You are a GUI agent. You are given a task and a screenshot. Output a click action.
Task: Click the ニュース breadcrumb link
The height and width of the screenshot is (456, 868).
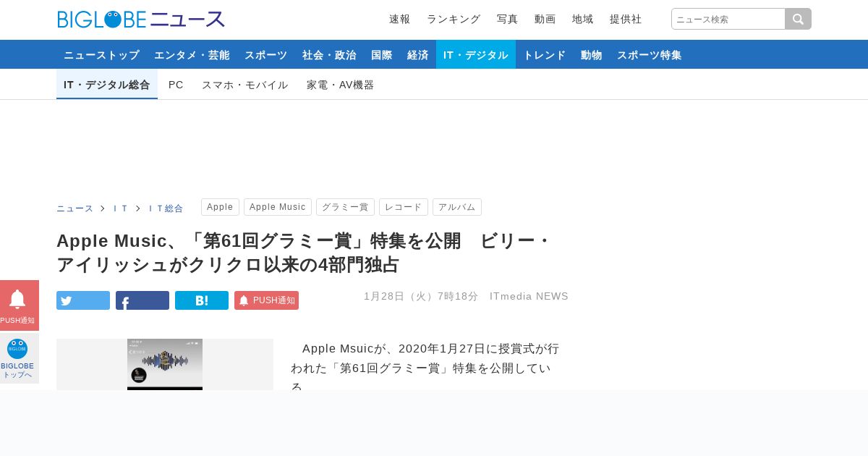75,208
